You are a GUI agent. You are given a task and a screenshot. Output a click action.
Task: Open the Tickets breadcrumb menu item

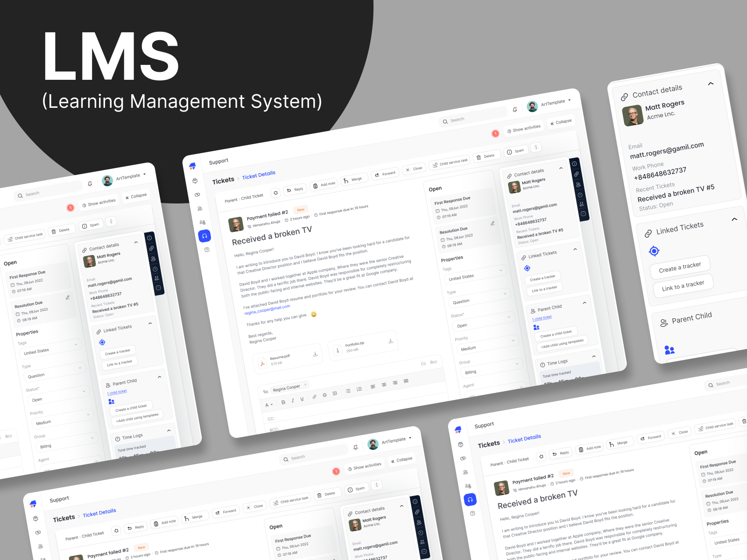pyautogui.click(x=224, y=180)
